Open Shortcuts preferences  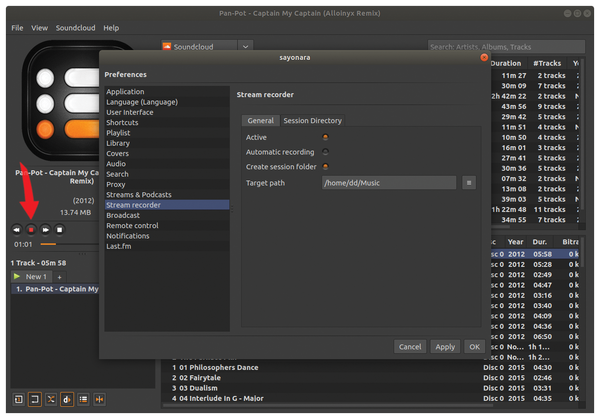pyautogui.click(x=167, y=122)
